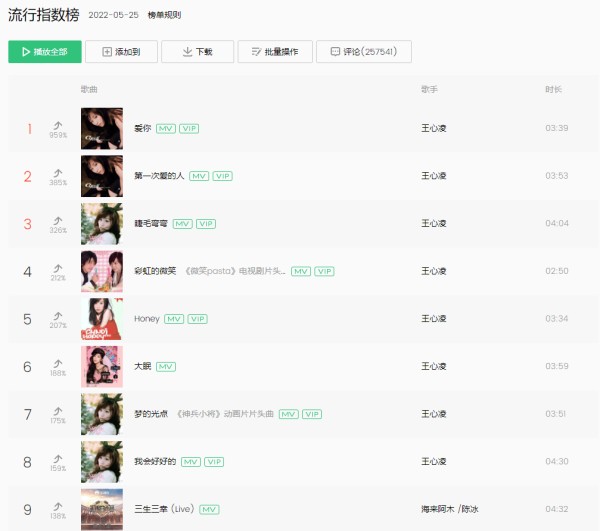Open the Honey album thumbnail
Image resolution: width=600 pixels, height=531 pixels.
pos(102,319)
